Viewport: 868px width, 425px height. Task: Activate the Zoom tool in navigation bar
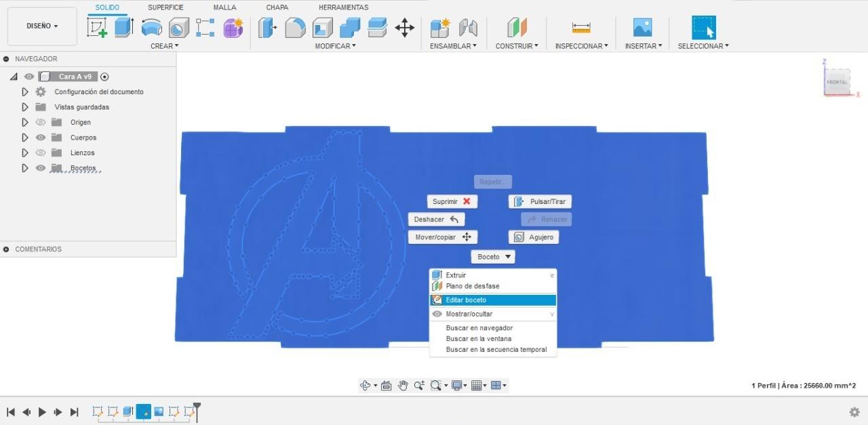point(419,386)
